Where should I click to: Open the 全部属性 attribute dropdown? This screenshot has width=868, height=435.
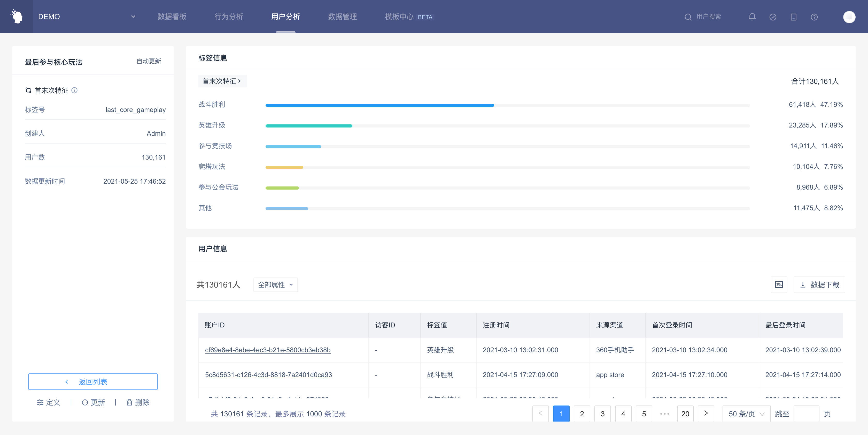pyautogui.click(x=275, y=284)
